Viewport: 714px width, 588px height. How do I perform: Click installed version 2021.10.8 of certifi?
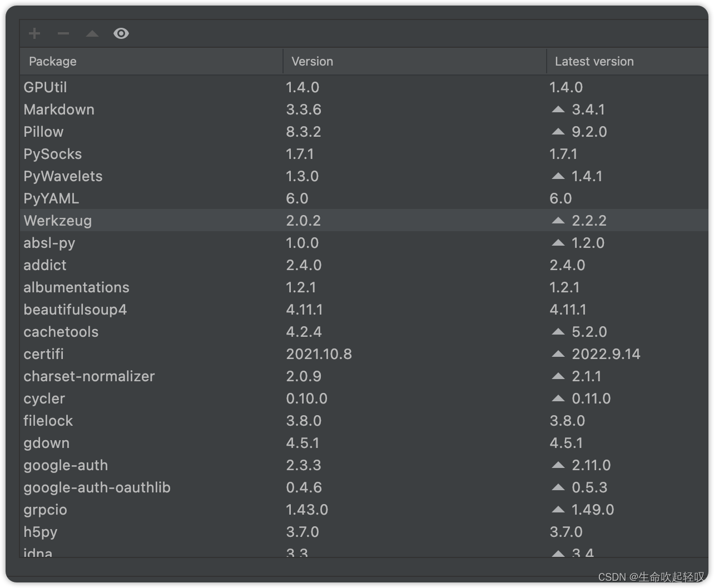[319, 354]
